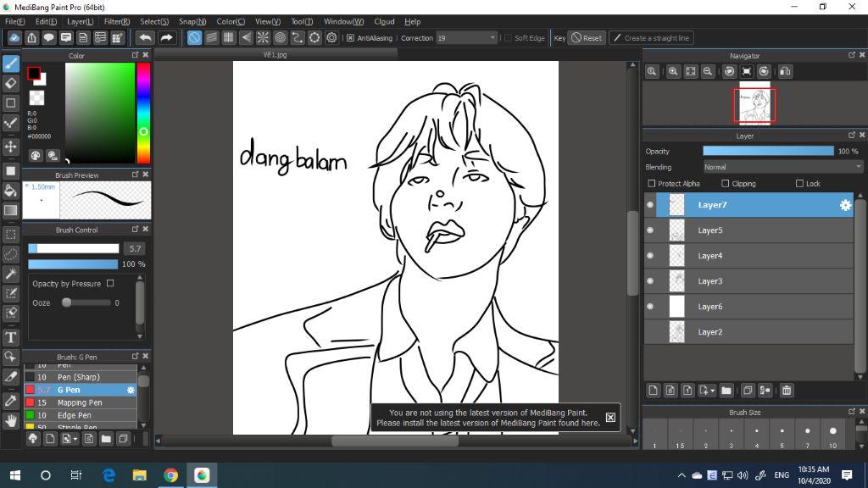Enable the cross grid snap guide

[x=229, y=37]
